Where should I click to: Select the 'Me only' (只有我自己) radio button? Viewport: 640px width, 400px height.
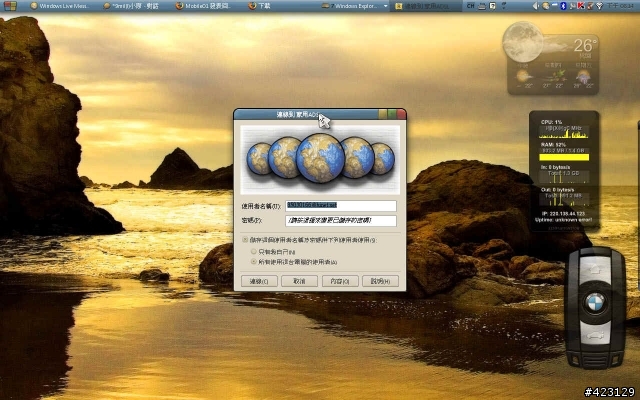tap(254, 252)
